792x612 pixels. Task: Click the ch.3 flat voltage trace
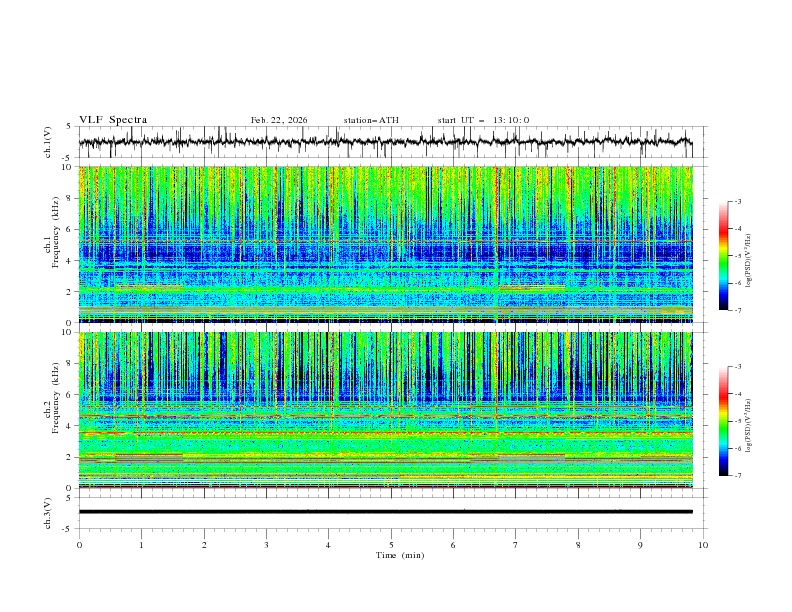(x=385, y=512)
